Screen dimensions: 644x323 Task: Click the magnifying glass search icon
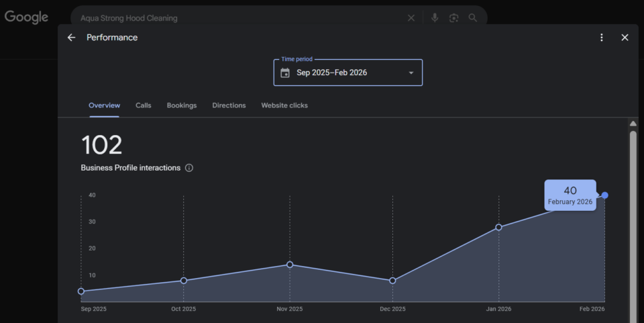[x=473, y=18]
